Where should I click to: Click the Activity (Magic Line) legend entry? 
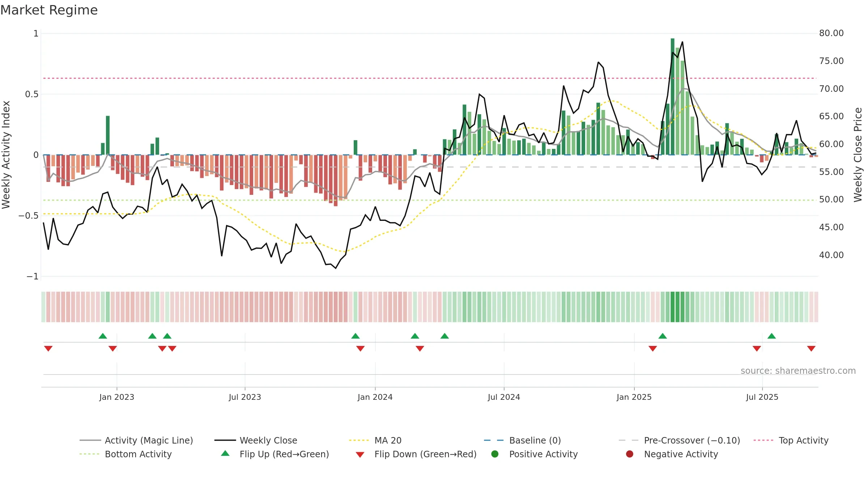click(136, 440)
